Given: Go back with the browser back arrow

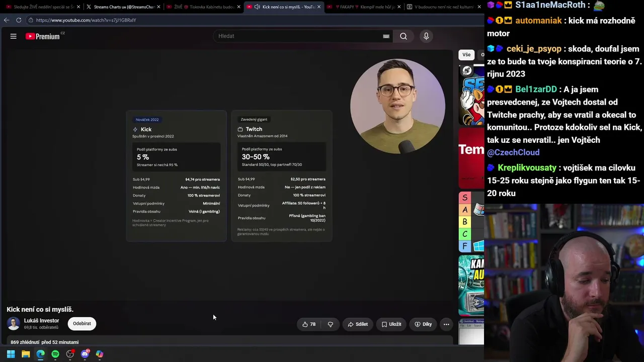Looking at the screenshot, I should pyautogui.click(x=7, y=20).
